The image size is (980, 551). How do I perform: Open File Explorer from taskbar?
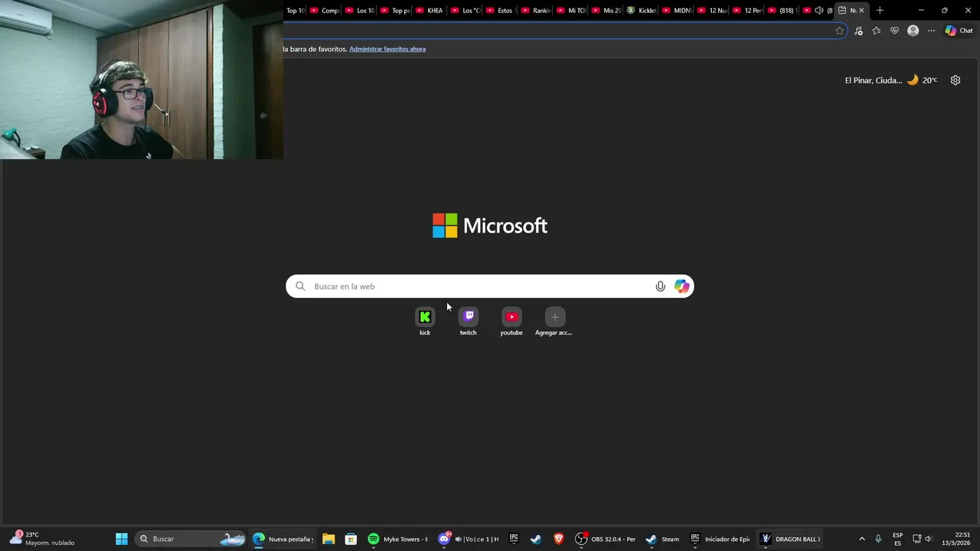(328, 539)
